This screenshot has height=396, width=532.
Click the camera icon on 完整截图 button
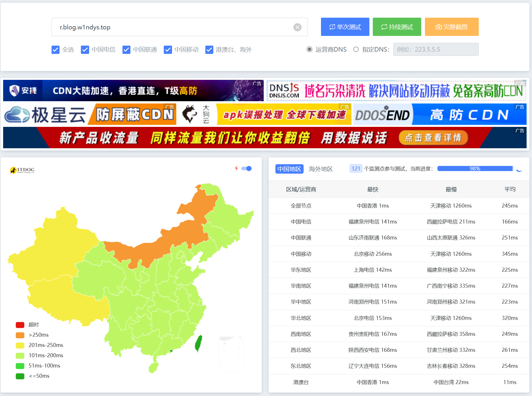coord(438,27)
